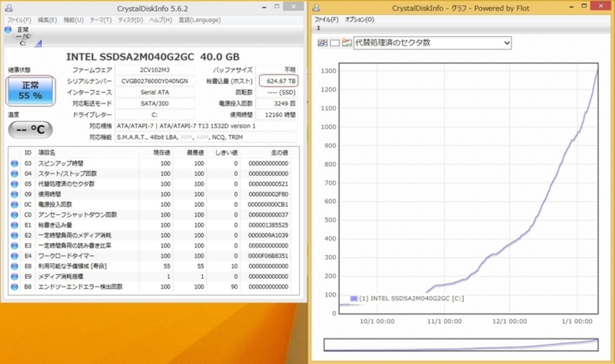Click status orb for E9 メディア消耗指標 row
Screen dimensions: 615x364
(14, 277)
